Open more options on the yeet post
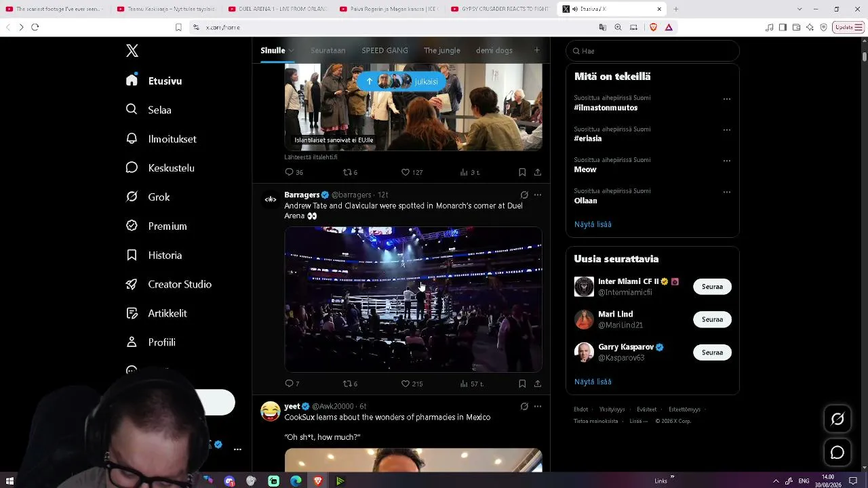Screen dimensions: 868x488 tap(538, 407)
